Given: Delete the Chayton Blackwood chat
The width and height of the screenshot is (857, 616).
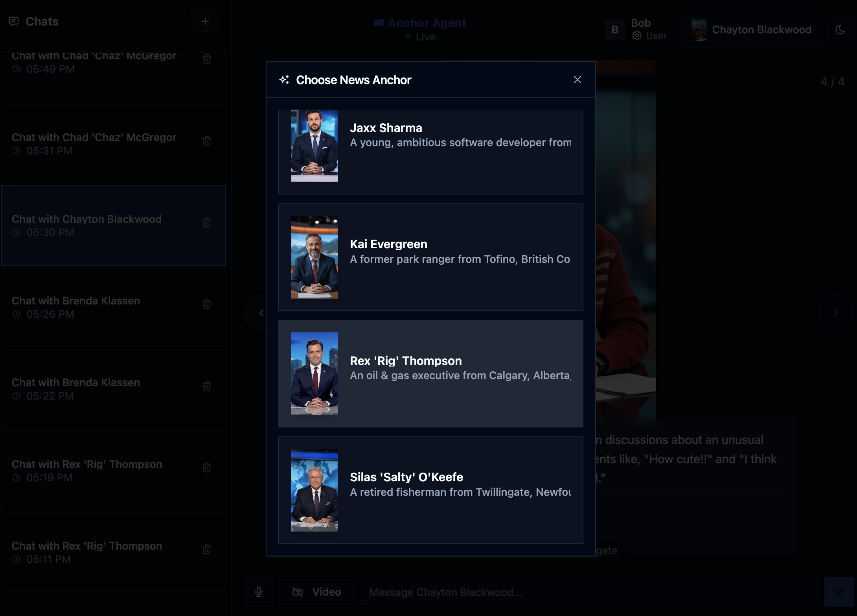Looking at the screenshot, I should [x=206, y=222].
